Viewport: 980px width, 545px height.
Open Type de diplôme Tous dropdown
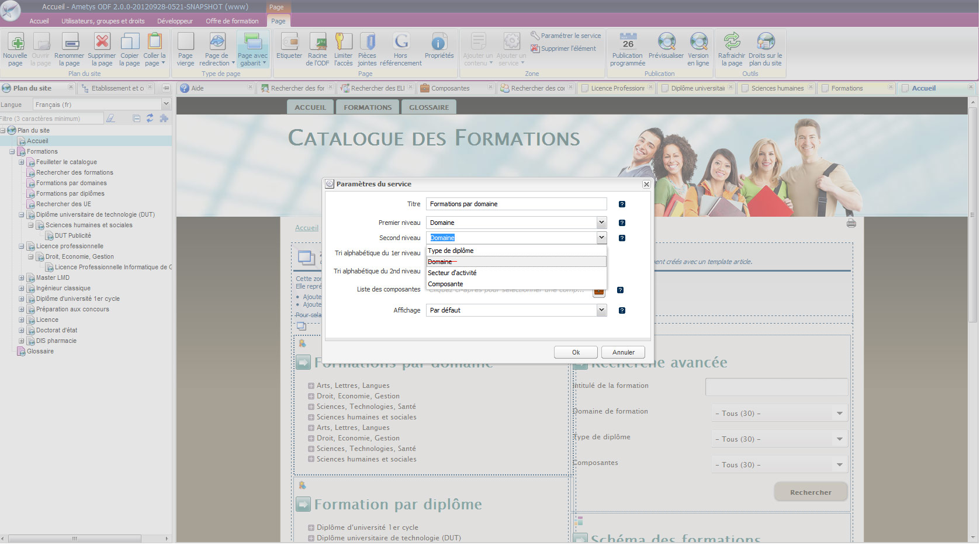coord(780,439)
